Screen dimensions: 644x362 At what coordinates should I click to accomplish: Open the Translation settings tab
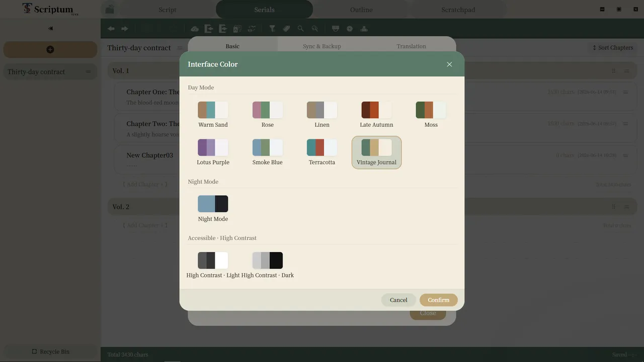click(411, 46)
